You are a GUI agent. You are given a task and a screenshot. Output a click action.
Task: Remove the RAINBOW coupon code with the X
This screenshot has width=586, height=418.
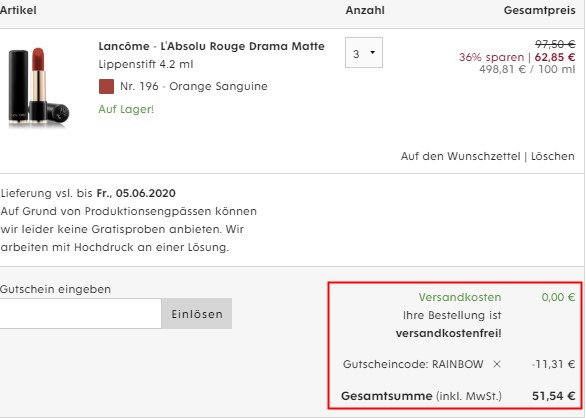click(497, 364)
